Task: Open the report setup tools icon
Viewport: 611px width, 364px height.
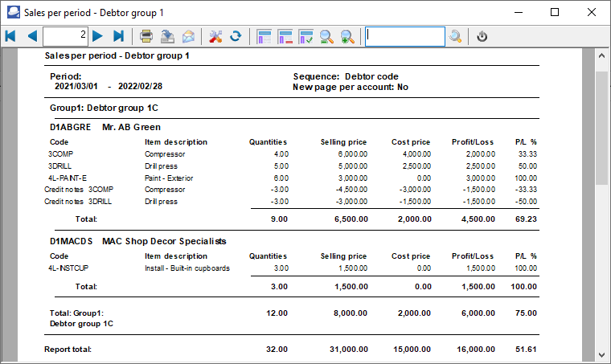Action: pyautogui.click(x=215, y=36)
